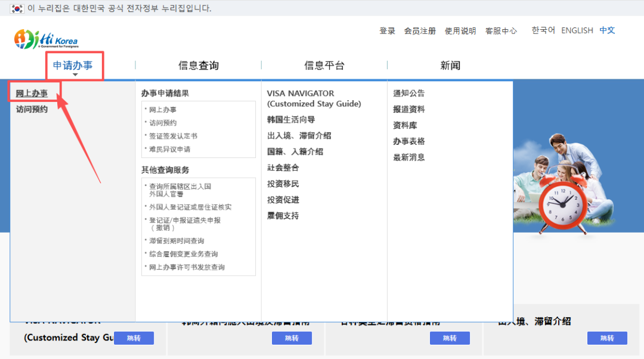
Task: Click 会员注册 link
Action: 420,31
